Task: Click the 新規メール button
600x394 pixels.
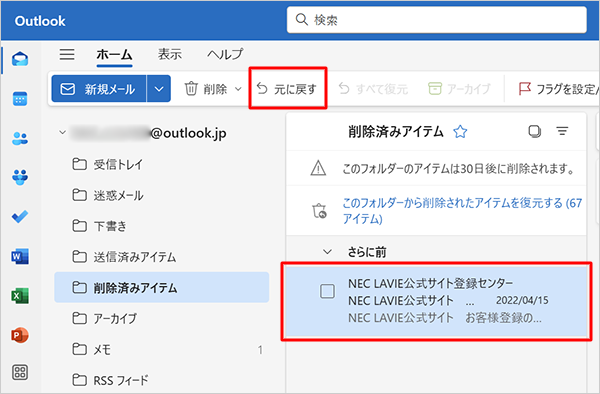Action: click(x=99, y=89)
